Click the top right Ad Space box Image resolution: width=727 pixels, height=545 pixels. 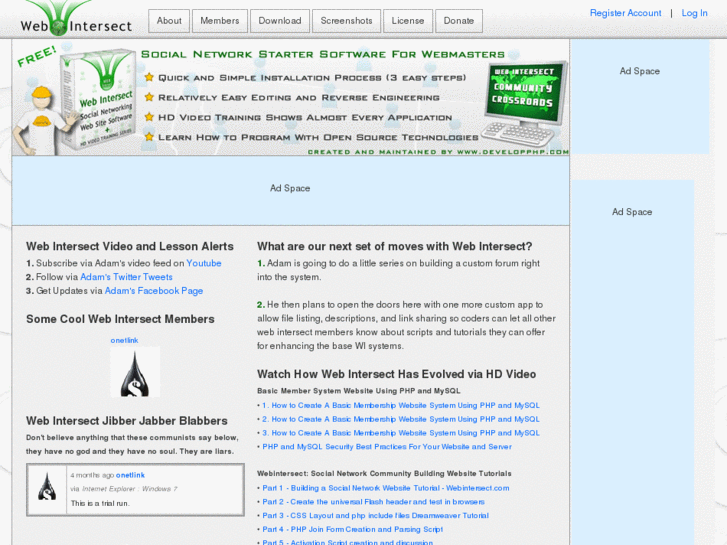tap(639, 96)
